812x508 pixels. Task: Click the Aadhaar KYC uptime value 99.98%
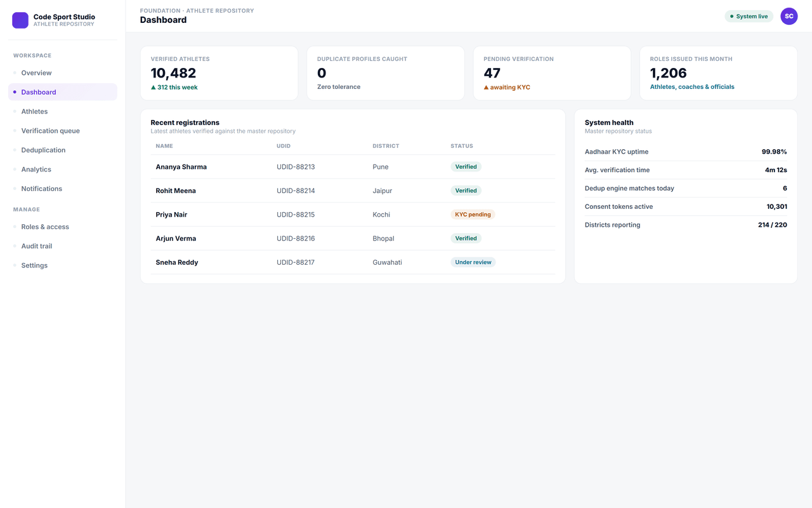pos(775,152)
